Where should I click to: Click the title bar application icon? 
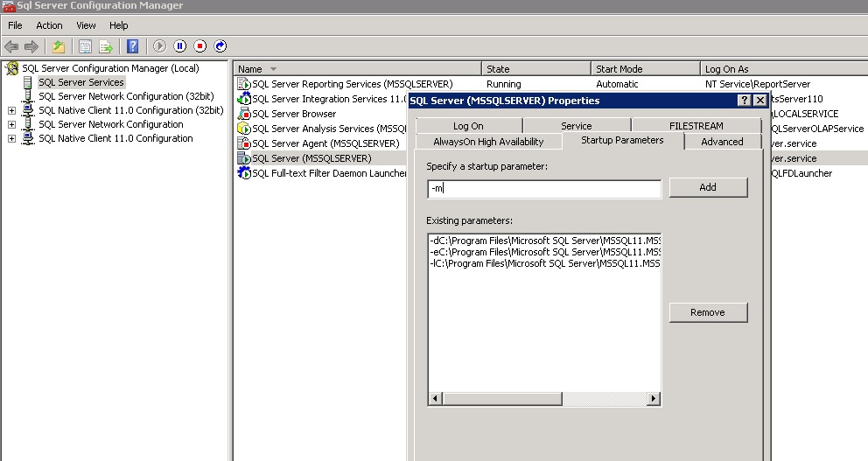click(x=8, y=6)
